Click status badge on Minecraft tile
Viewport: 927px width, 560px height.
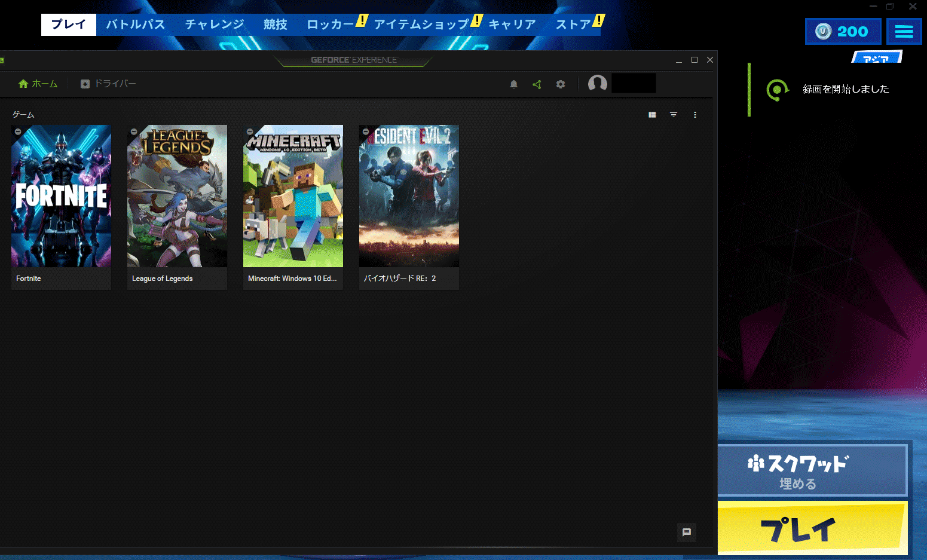tap(250, 131)
